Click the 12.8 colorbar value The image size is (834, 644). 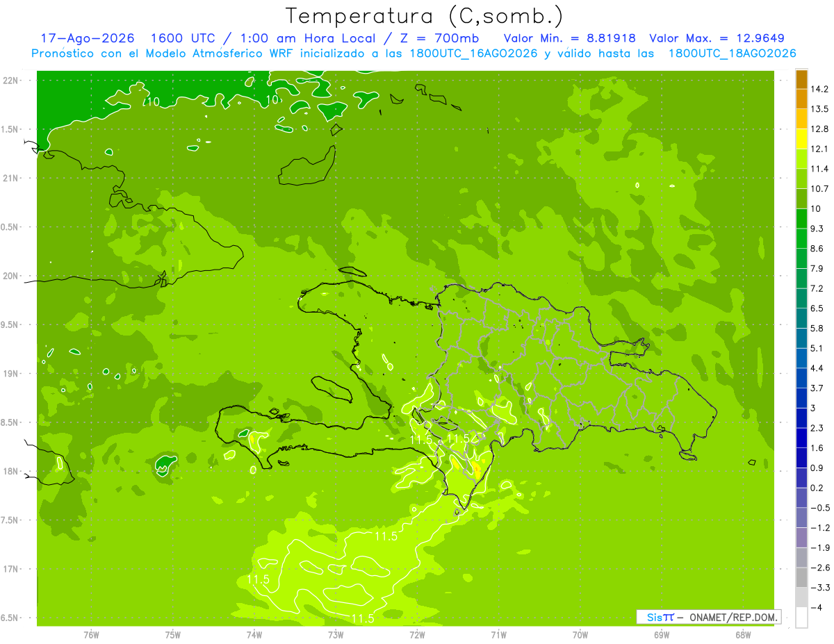pyautogui.click(x=820, y=129)
